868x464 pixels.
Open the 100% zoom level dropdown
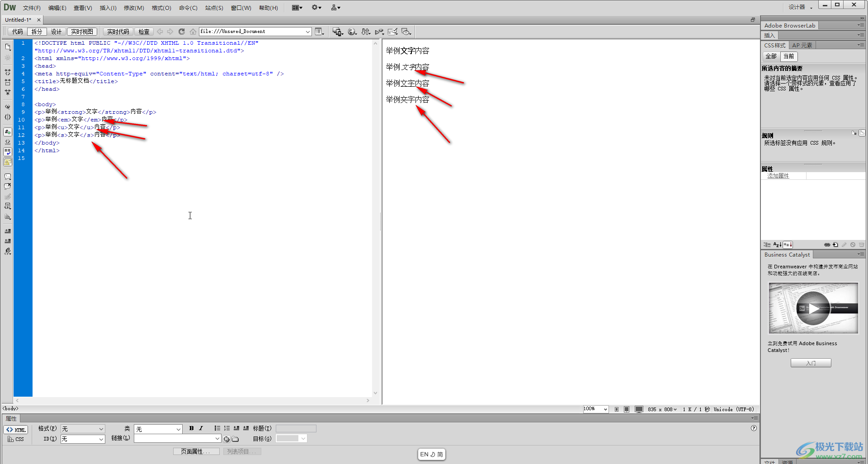tap(595, 409)
